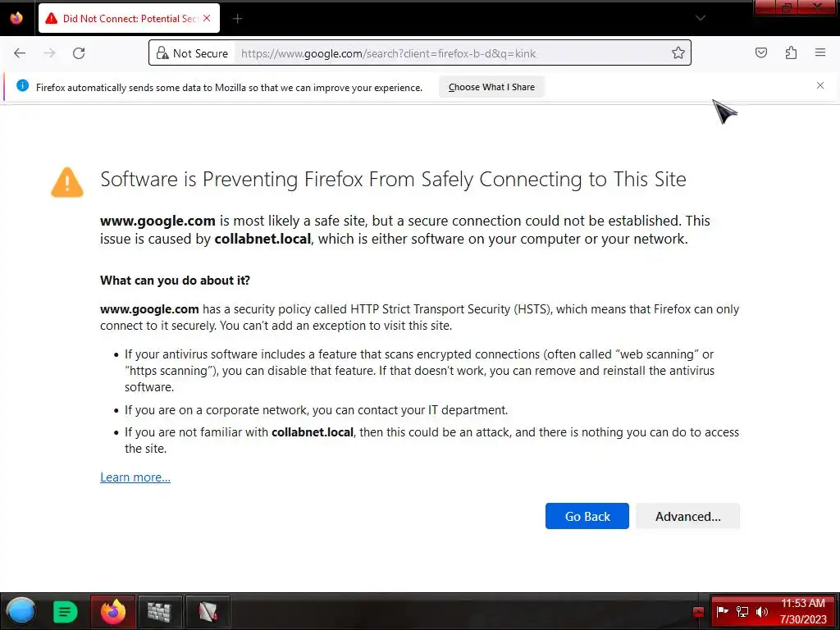Click the URL address field
Screen dimensions: 840x630
(x=453, y=53)
